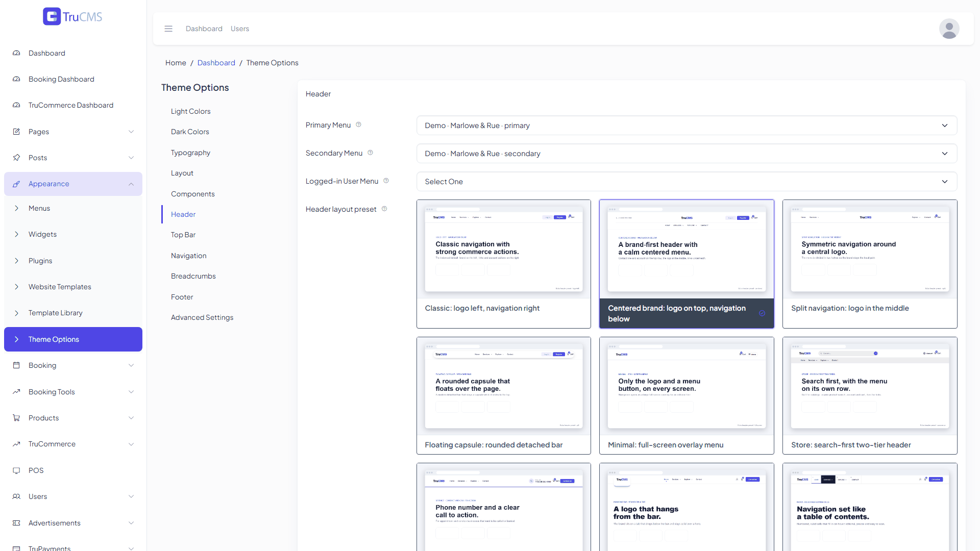Viewport: 980px width, 551px height.
Task: Open Components theme options tab
Action: click(x=193, y=194)
